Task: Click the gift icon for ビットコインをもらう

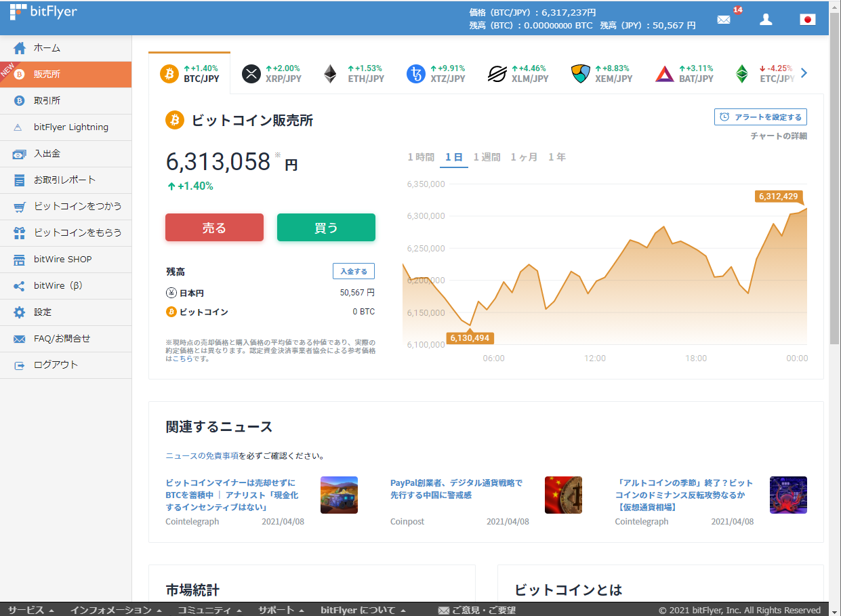Action: pyautogui.click(x=20, y=233)
